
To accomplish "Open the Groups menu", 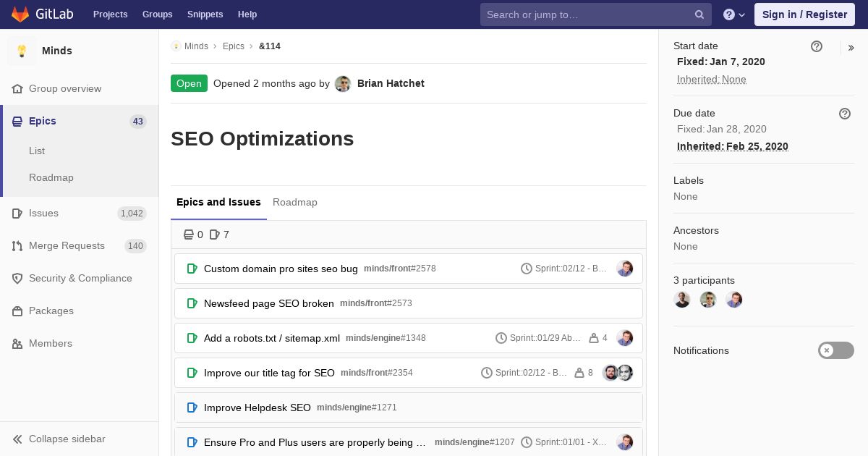I will [157, 14].
